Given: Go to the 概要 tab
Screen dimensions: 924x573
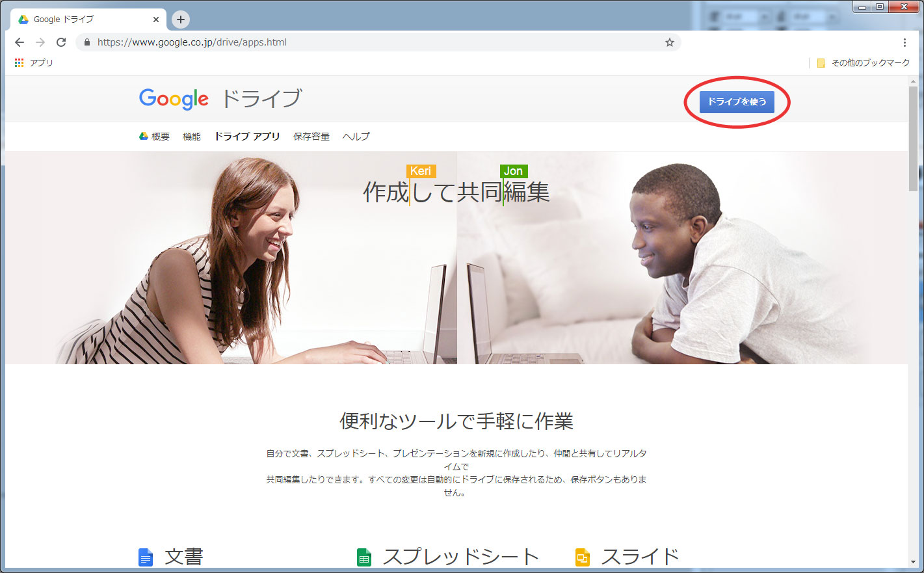Looking at the screenshot, I should coord(155,137).
